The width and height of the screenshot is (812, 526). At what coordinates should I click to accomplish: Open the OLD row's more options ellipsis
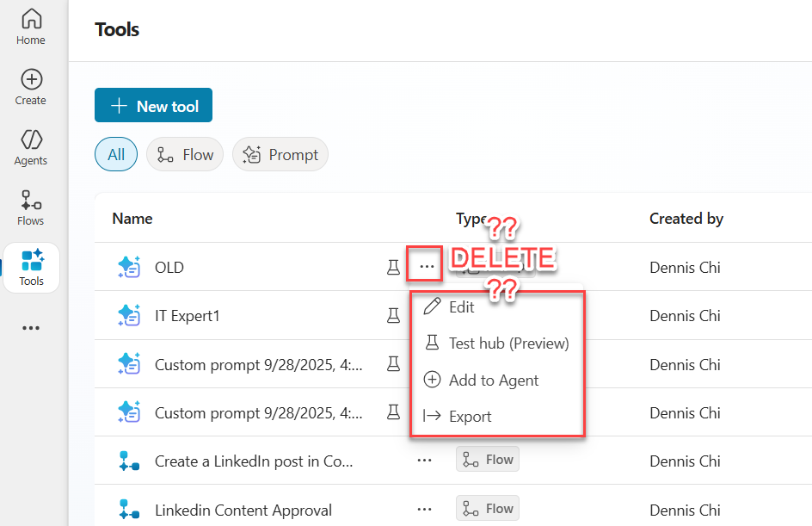[426, 267]
